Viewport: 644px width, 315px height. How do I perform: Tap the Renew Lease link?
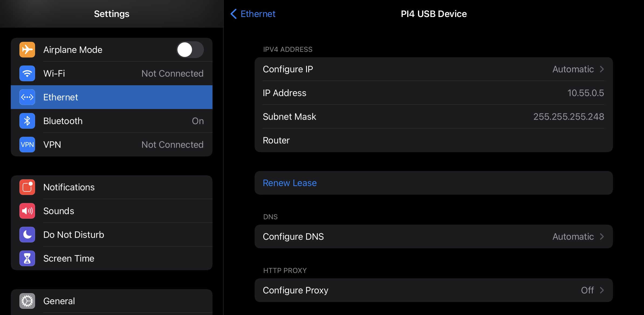[290, 183]
